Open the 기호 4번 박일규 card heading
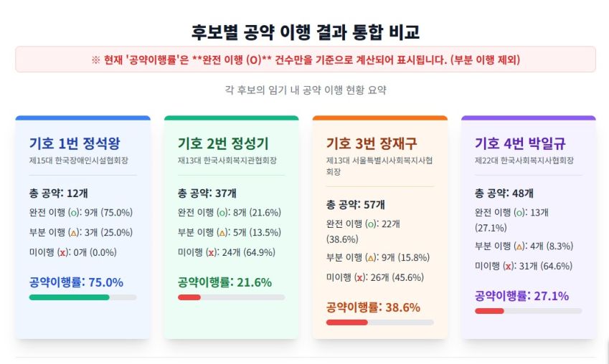609x364 pixels. (519, 143)
